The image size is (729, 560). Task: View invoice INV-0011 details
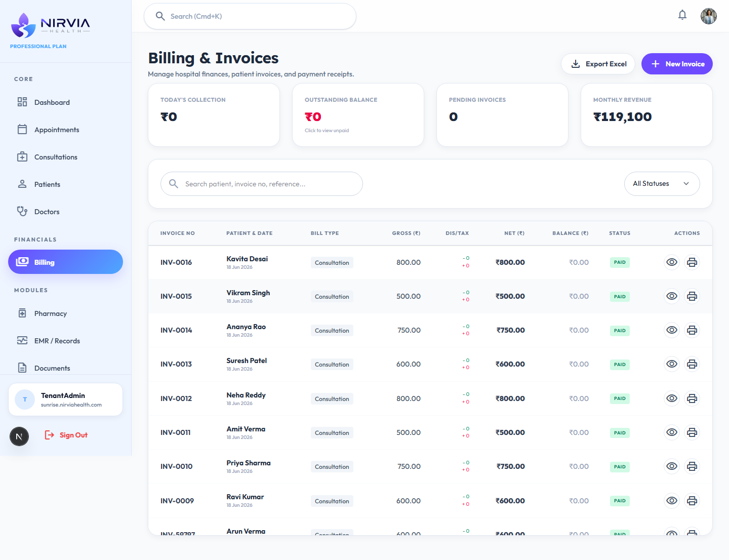click(x=672, y=432)
